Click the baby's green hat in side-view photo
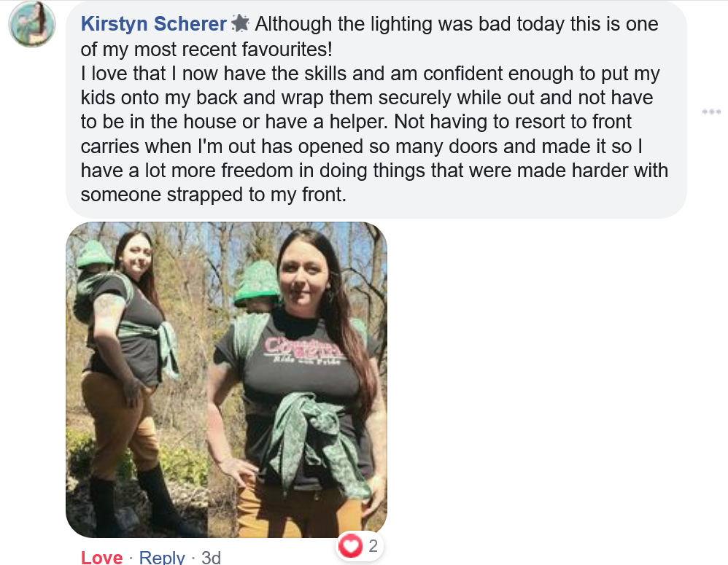The height and width of the screenshot is (565, 728). [x=94, y=254]
